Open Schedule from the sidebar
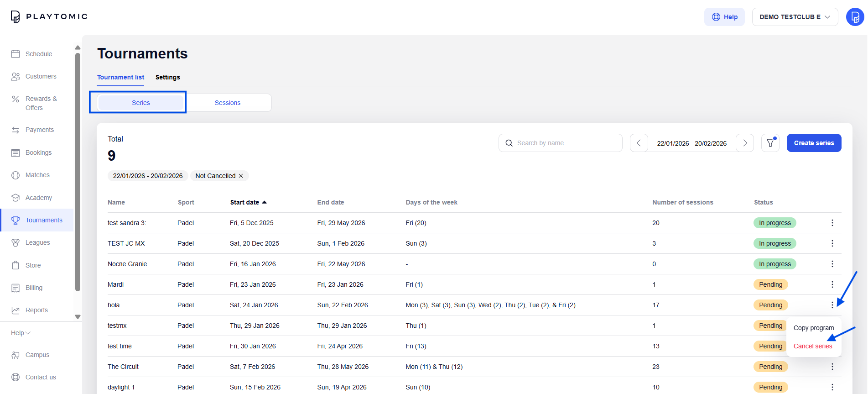Screen dimensions: 868x394 [38, 54]
